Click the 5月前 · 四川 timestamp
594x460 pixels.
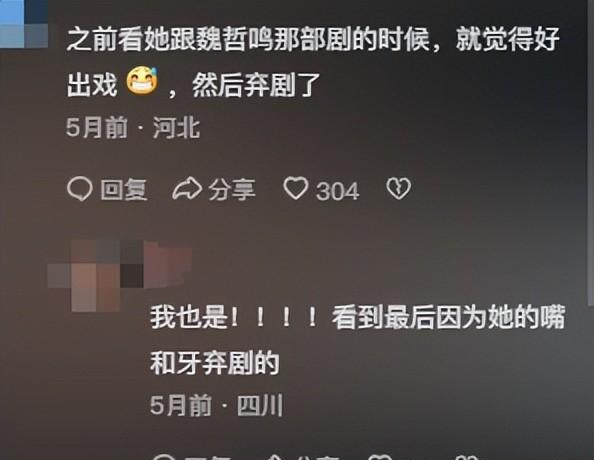[216, 406]
